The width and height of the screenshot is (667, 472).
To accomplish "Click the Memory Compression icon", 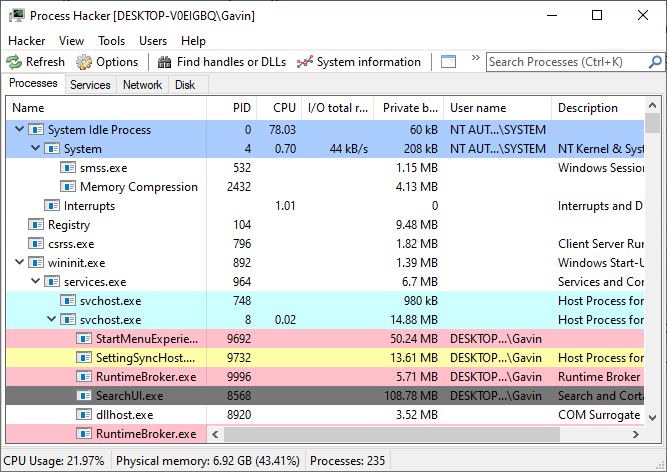I will (x=68, y=186).
